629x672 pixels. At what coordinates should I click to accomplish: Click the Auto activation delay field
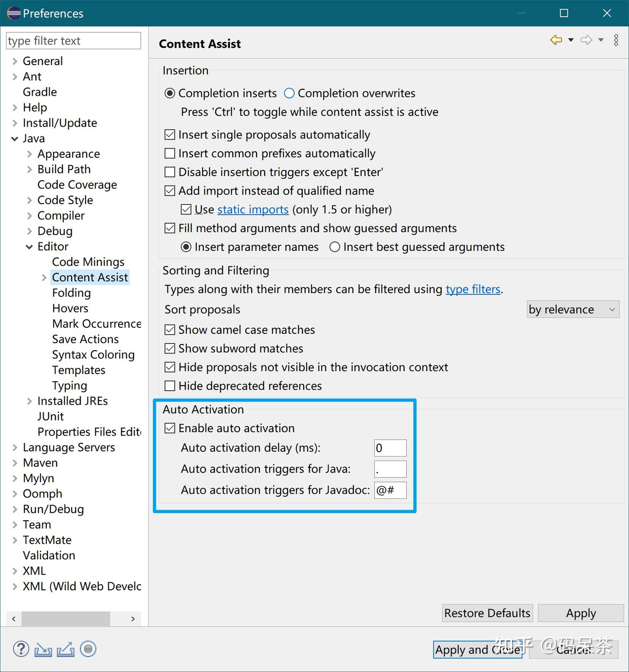(x=391, y=448)
